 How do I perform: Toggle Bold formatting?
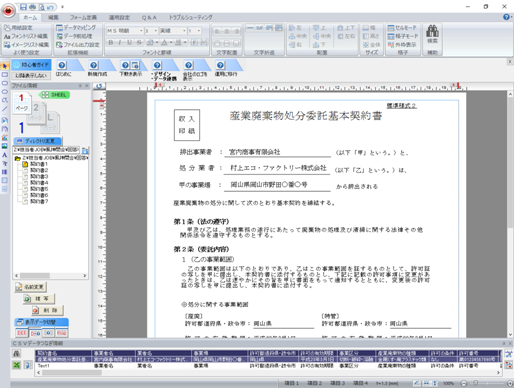click(111, 42)
